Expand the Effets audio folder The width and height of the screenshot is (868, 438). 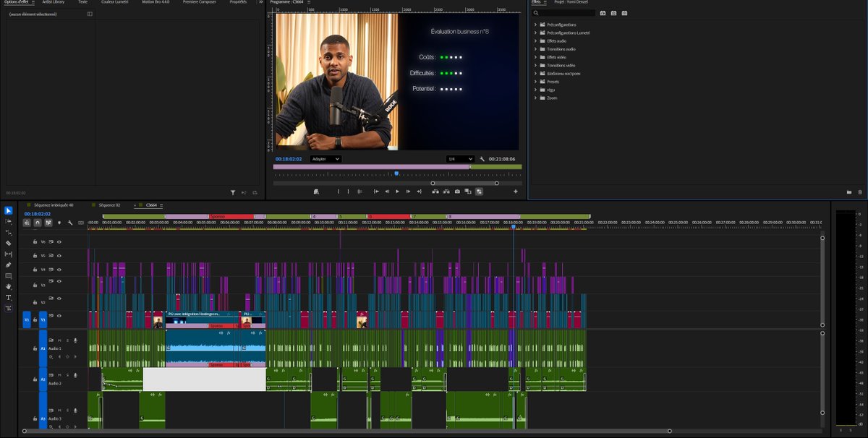[x=535, y=40]
